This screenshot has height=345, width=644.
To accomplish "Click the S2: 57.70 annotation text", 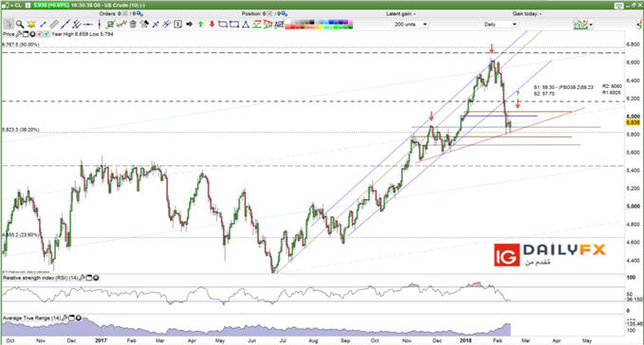I will (x=543, y=94).
